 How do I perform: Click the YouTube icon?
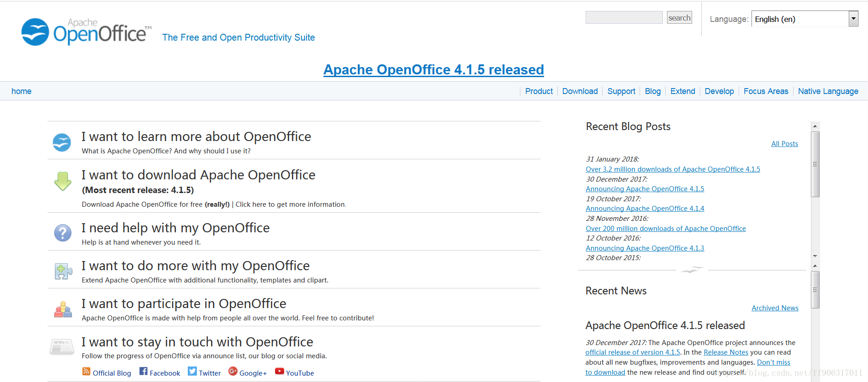[280, 371]
